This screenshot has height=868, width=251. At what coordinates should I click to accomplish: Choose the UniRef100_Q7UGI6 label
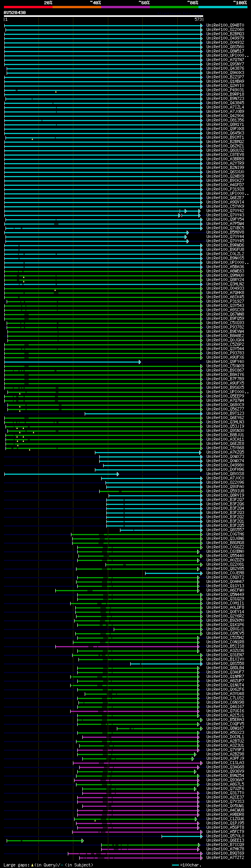pyautogui.click(x=225, y=711)
